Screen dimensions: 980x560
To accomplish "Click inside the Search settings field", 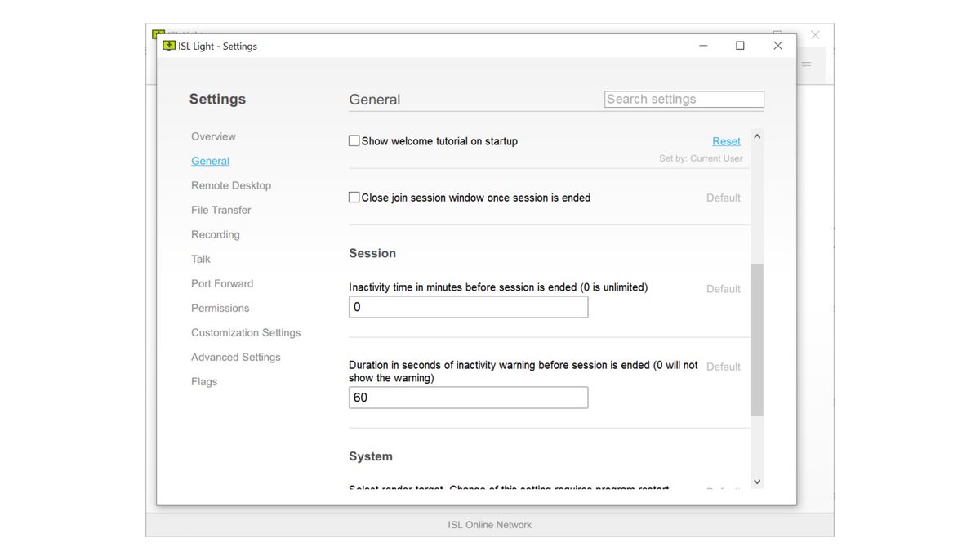I will click(x=684, y=99).
